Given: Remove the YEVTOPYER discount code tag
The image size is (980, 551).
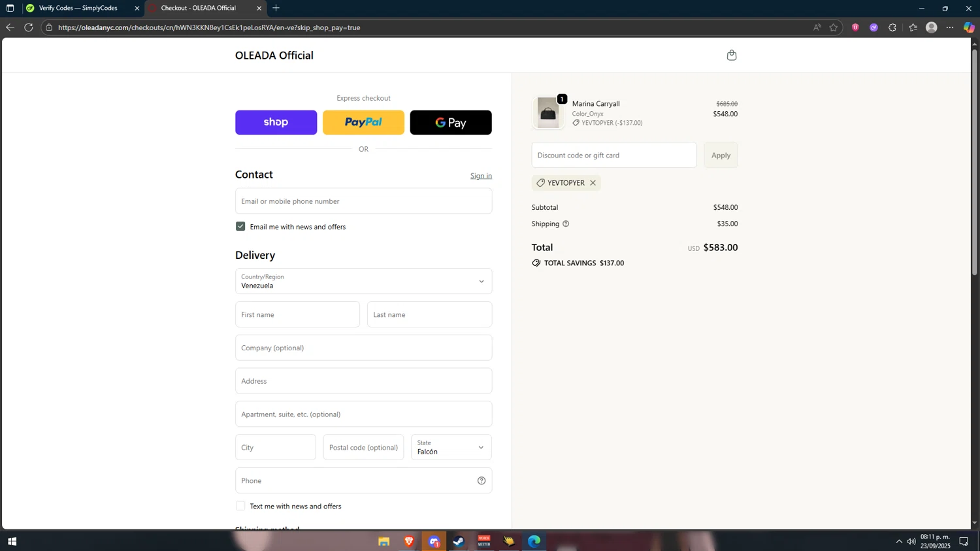Looking at the screenshot, I should click(593, 183).
